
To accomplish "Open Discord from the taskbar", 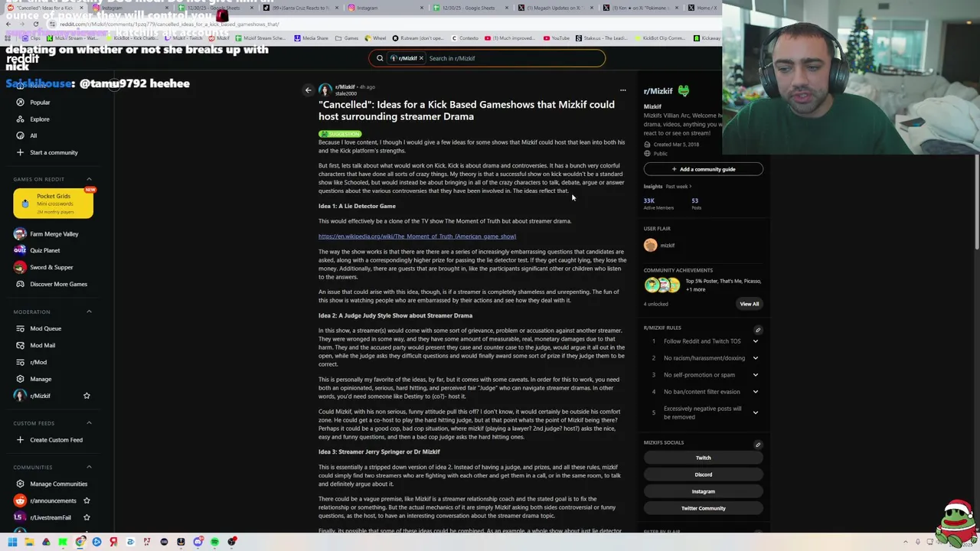I will tap(198, 542).
